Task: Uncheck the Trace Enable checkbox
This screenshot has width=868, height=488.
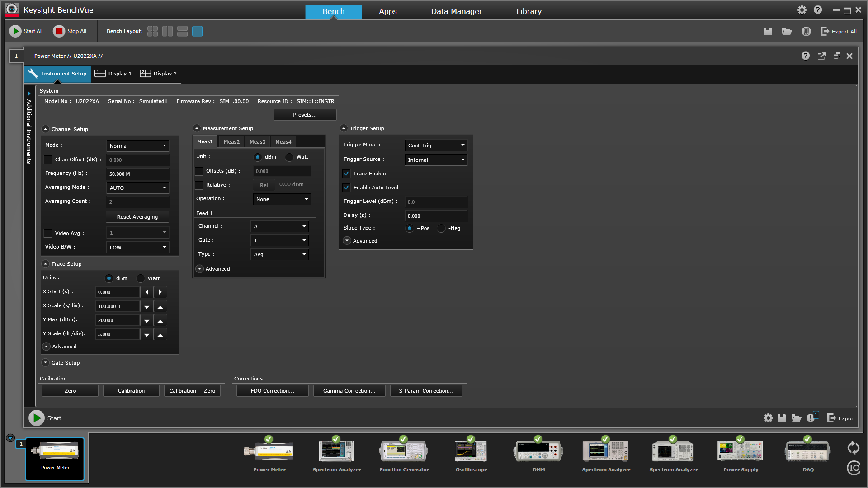Action: click(x=346, y=174)
